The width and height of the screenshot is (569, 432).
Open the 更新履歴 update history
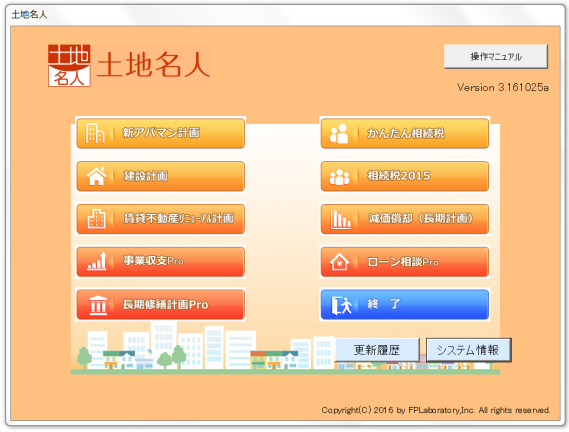tap(377, 350)
